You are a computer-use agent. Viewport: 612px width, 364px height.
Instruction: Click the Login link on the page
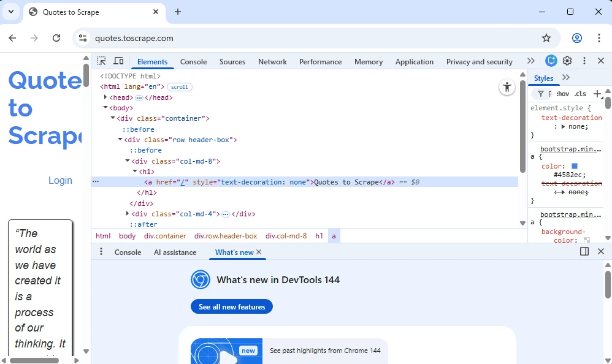(x=60, y=180)
